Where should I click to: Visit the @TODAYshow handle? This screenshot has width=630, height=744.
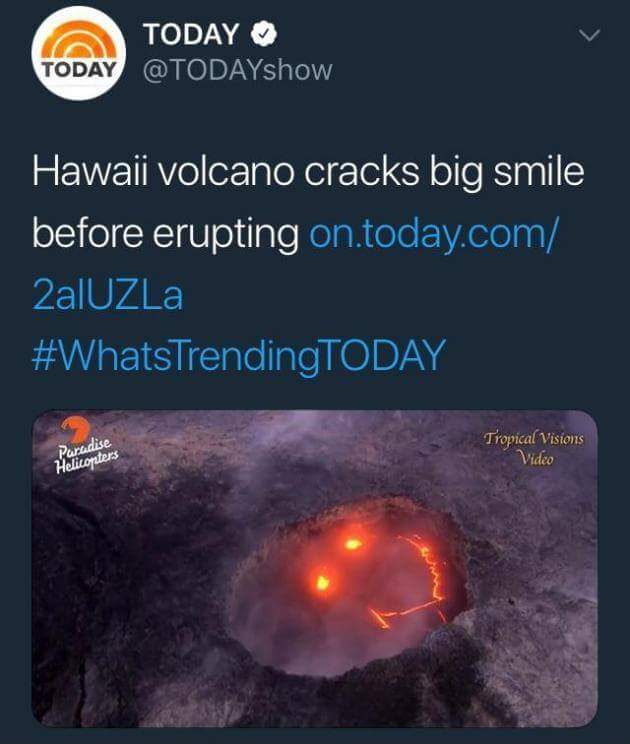(237, 71)
